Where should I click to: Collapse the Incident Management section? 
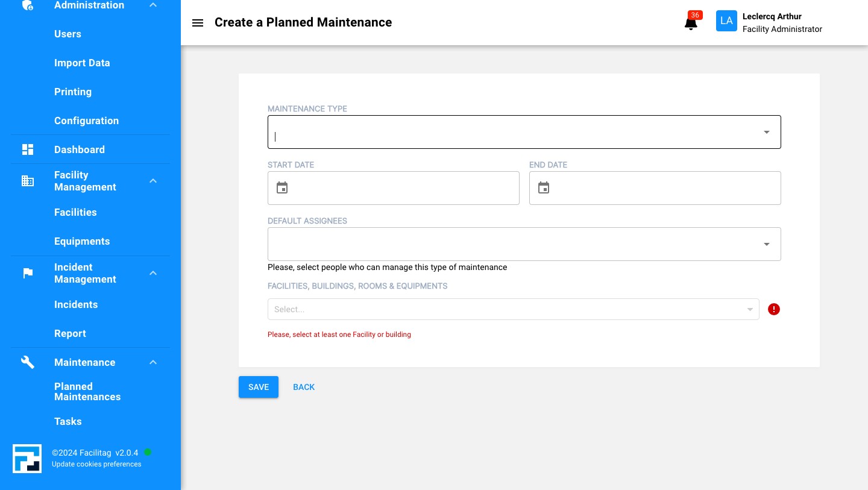[153, 273]
